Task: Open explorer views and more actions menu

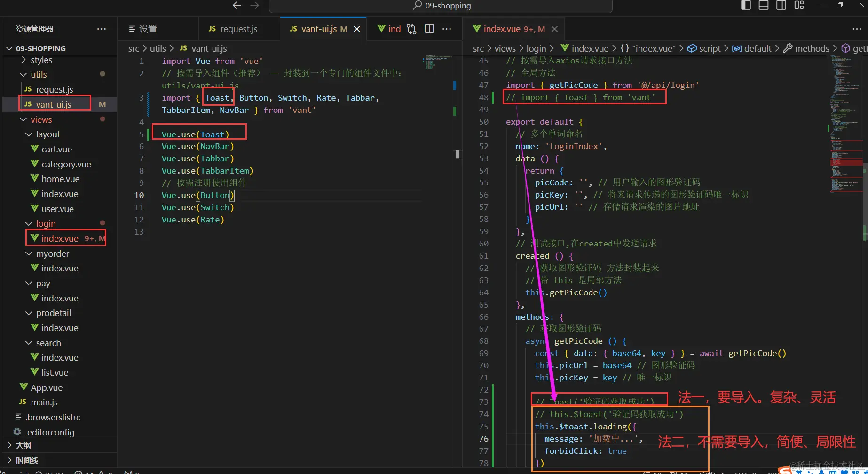Action: point(102,29)
